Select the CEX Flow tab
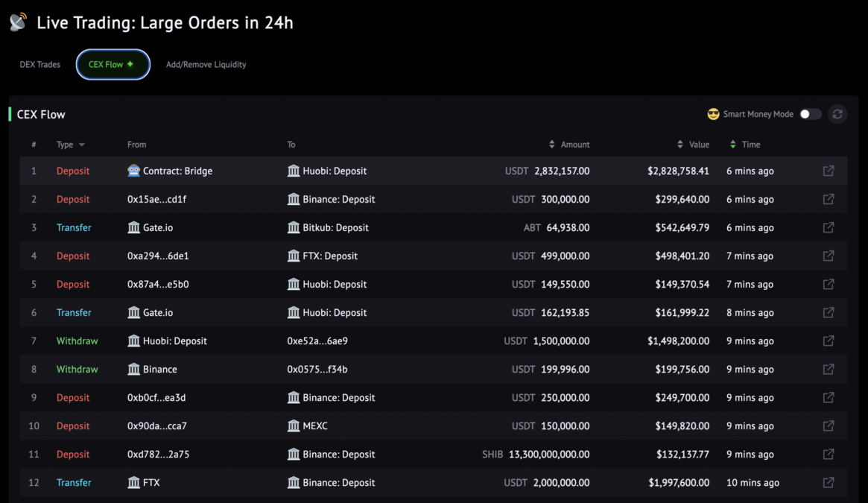This screenshot has height=503, width=868. (x=113, y=64)
